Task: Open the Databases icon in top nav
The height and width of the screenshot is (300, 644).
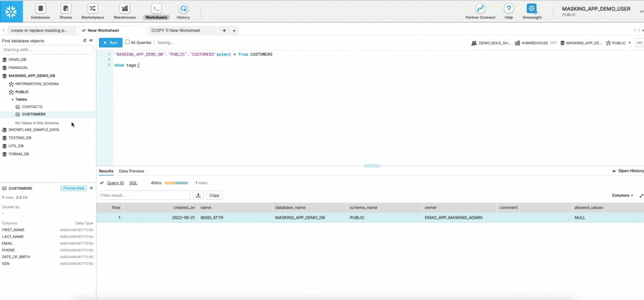Action: point(40,9)
